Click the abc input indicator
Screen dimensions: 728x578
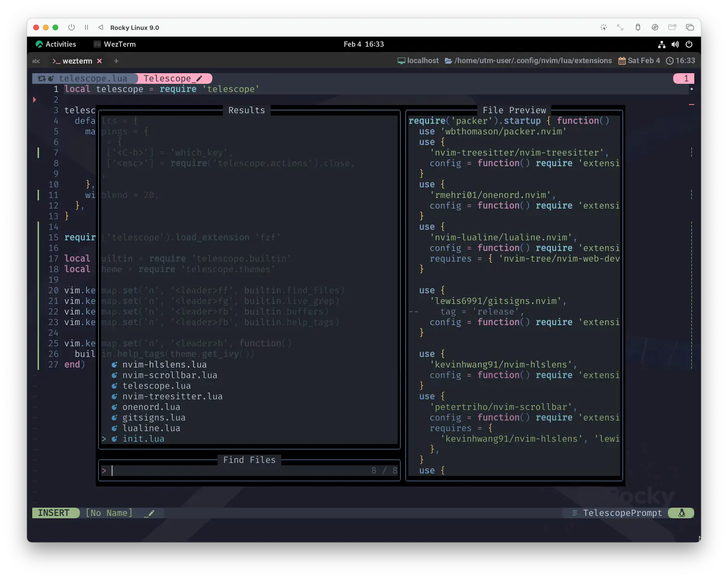(x=36, y=61)
